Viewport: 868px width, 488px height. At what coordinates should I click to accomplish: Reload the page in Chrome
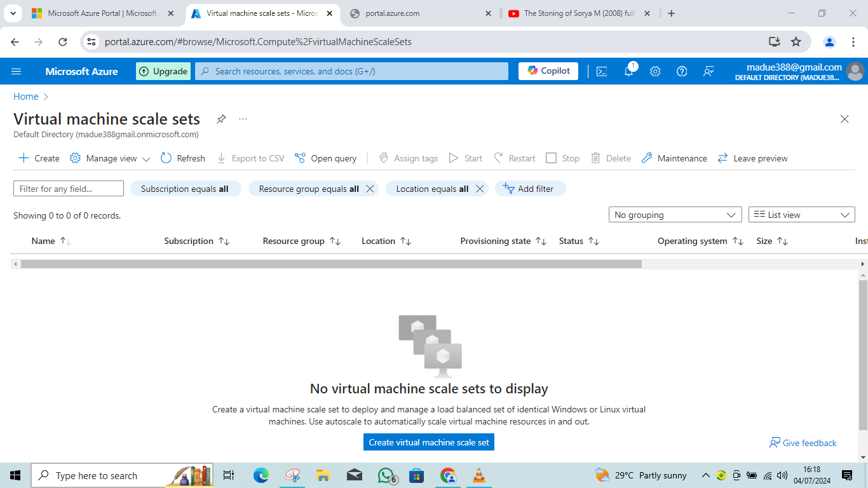(62, 42)
